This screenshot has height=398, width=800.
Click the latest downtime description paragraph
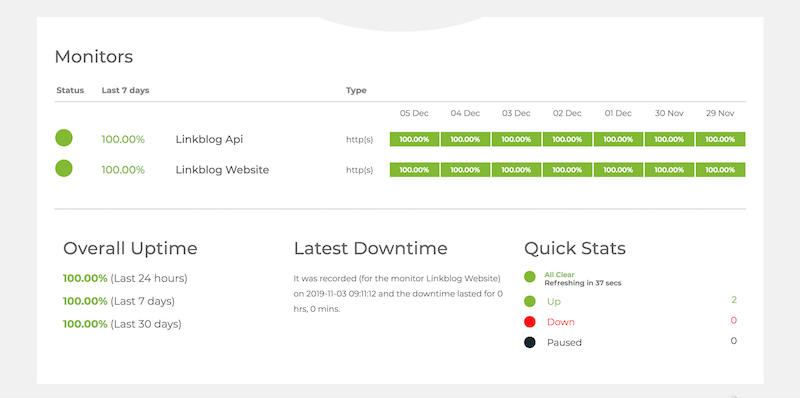[x=398, y=294]
